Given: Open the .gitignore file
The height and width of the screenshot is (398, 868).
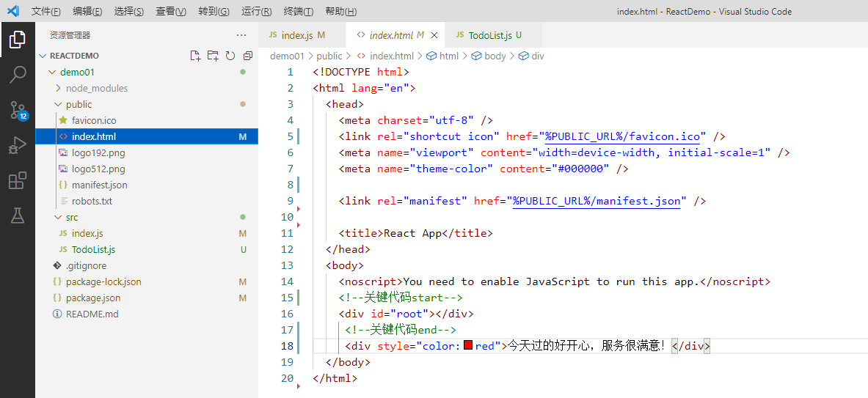Looking at the screenshot, I should 147,265.
